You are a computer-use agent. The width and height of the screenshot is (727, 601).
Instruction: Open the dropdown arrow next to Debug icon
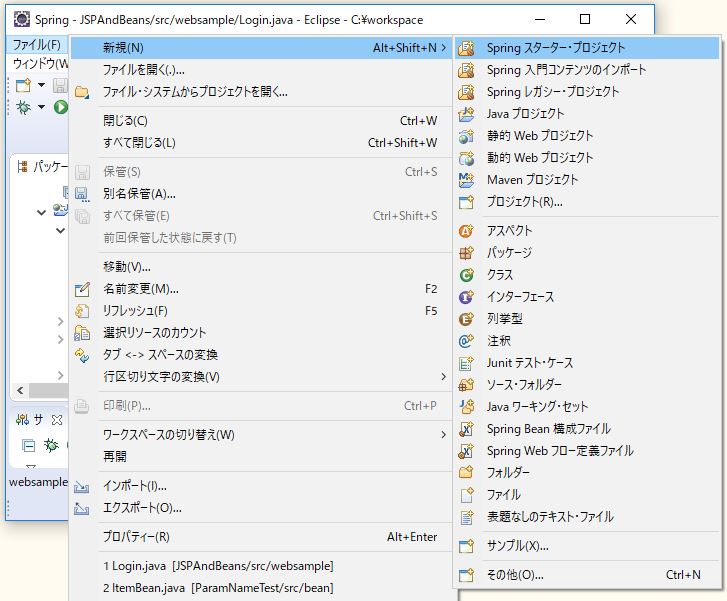(41, 107)
